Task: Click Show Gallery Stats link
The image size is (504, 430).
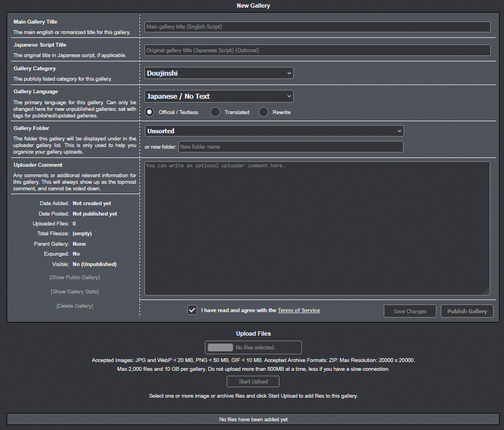Action: [75, 292]
